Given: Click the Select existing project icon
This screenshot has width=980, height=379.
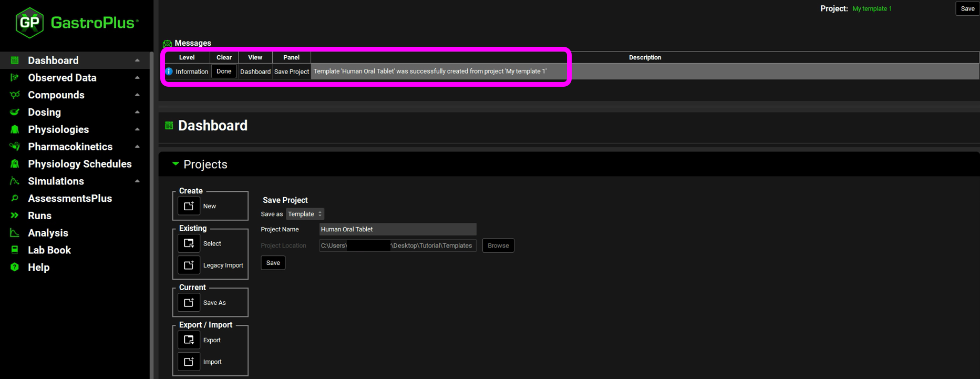Looking at the screenshot, I should pyautogui.click(x=189, y=243).
